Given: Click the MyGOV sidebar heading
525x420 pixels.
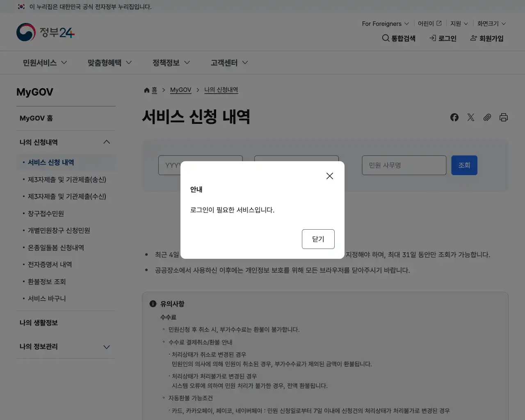Looking at the screenshot, I should tap(35, 92).
